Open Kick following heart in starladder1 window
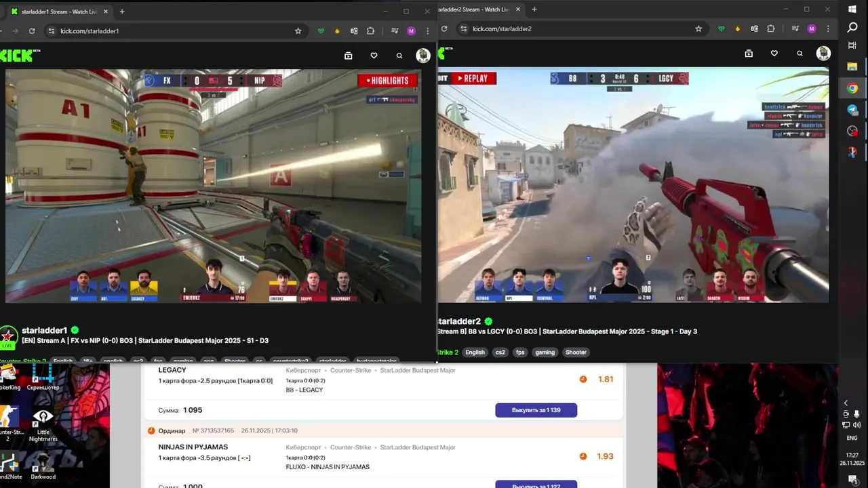Screen dimensions: 868x488 (374, 56)
